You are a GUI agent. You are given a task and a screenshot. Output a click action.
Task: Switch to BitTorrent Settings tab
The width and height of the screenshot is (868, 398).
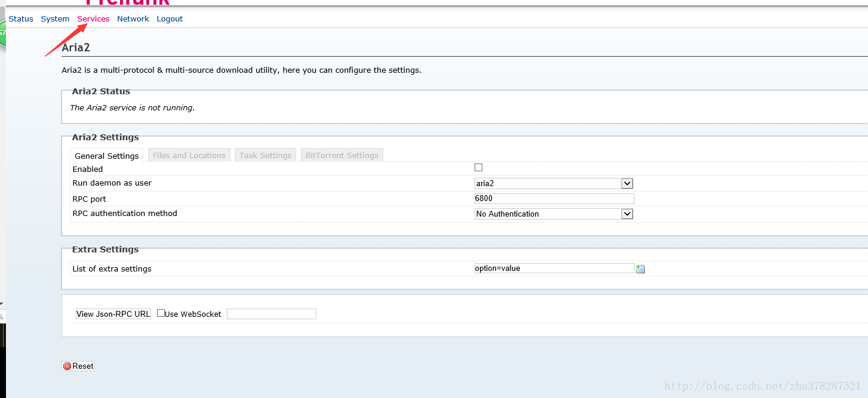342,155
